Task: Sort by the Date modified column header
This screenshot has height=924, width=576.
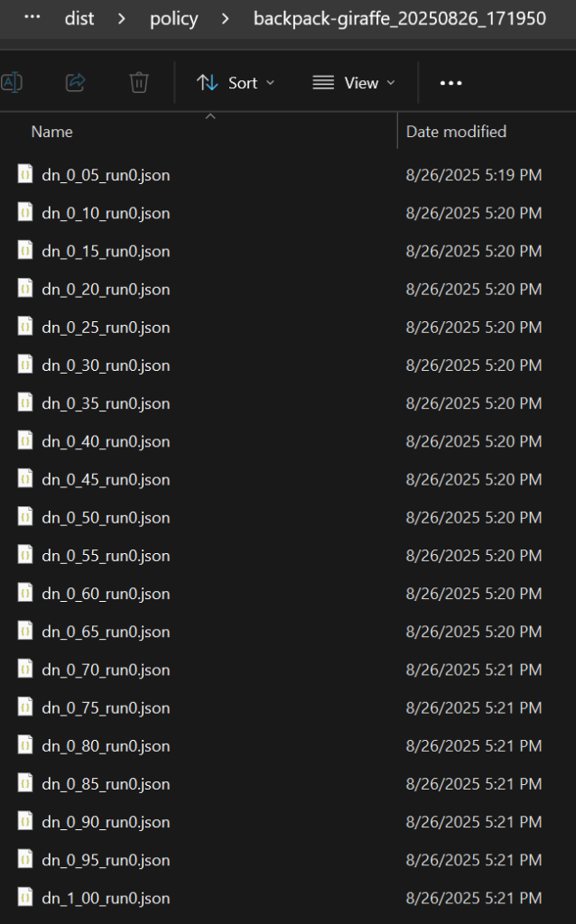Action: click(456, 132)
